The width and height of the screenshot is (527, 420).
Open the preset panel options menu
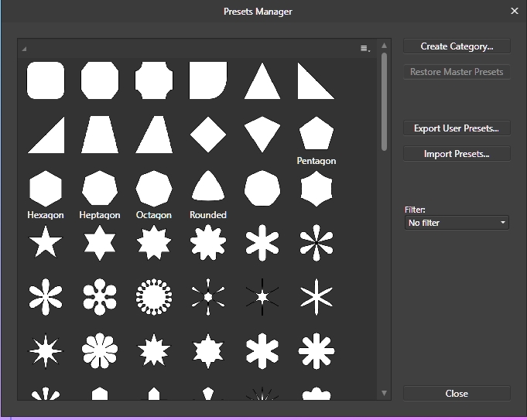pyautogui.click(x=365, y=49)
